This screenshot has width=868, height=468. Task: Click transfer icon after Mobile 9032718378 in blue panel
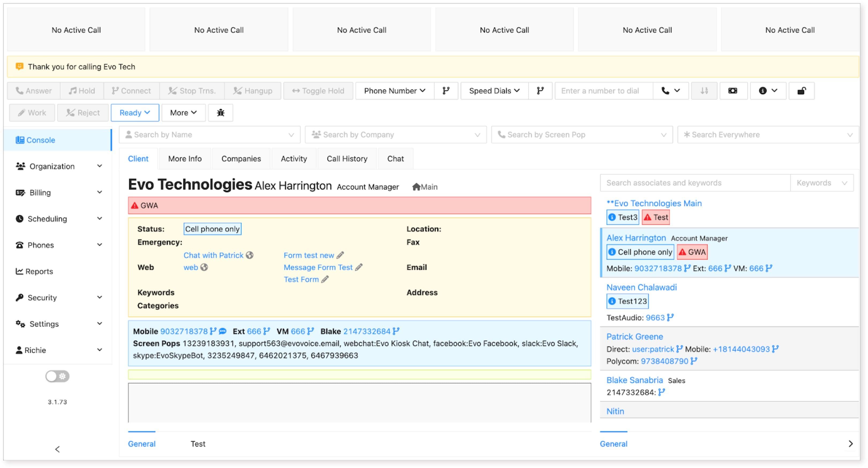point(213,331)
